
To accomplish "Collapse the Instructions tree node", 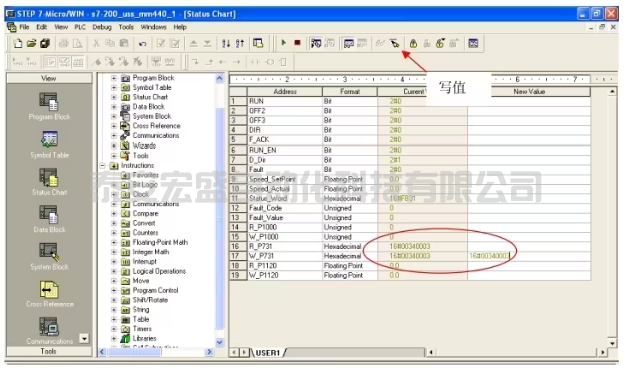I will (x=103, y=165).
